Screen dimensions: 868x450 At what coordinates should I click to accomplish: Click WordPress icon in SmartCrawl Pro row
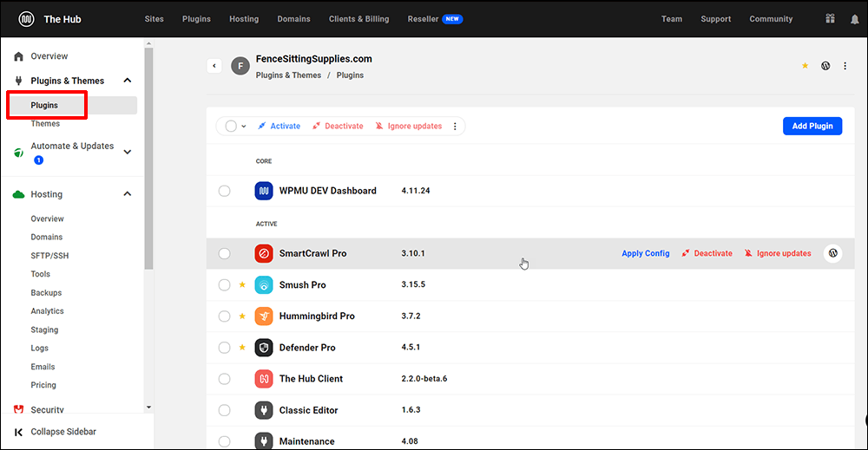833,253
